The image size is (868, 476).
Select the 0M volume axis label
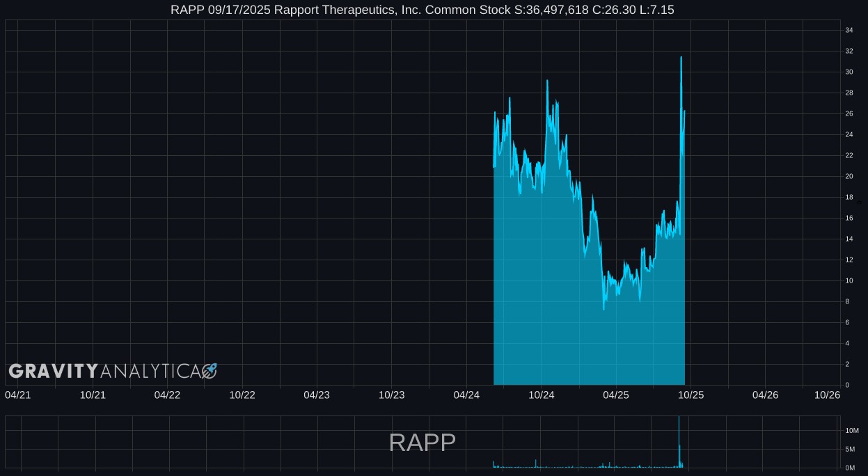click(x=849, y=468)
